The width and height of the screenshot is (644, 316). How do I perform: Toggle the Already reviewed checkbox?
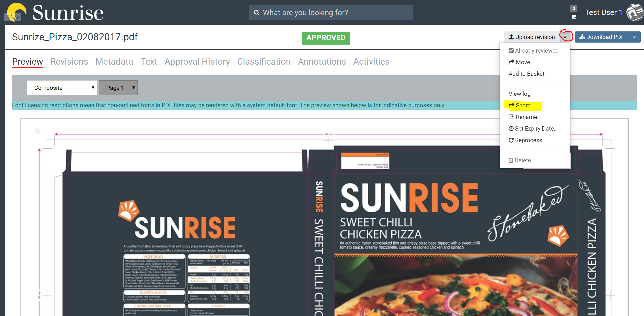click(511, 51)
